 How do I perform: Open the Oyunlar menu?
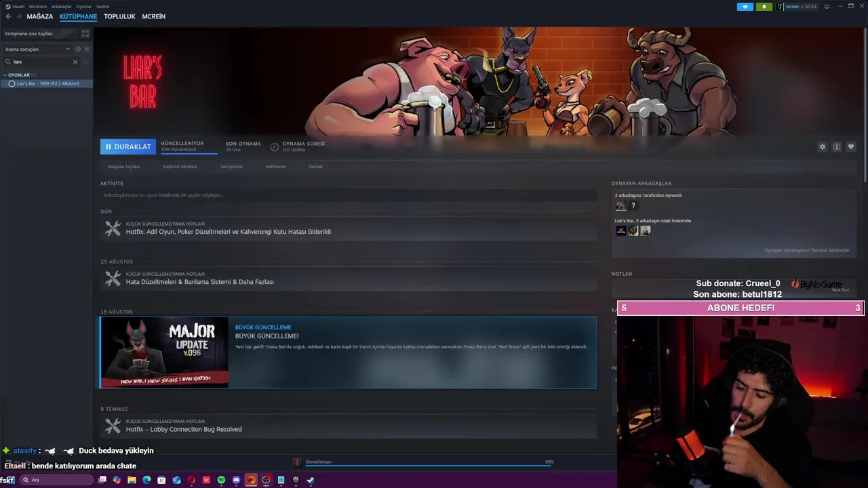click(83, 6)
